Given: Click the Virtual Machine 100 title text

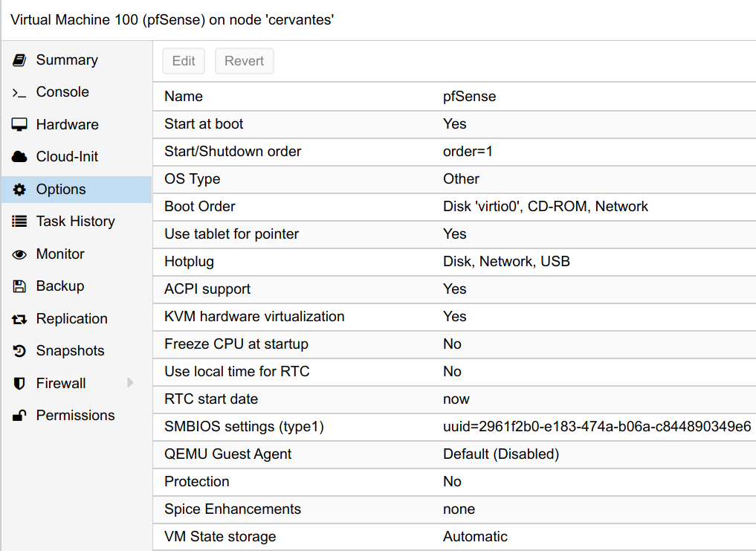Looking at the screenshot, I should coord(172,20).
